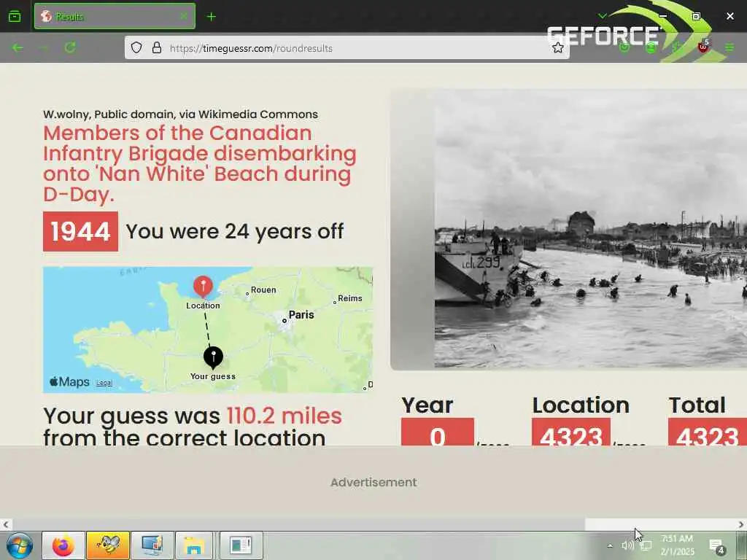The width and height of the screenshot is (747, 560).
Task: Open the monitor icon app in taskbar
Action: [152, 545]
